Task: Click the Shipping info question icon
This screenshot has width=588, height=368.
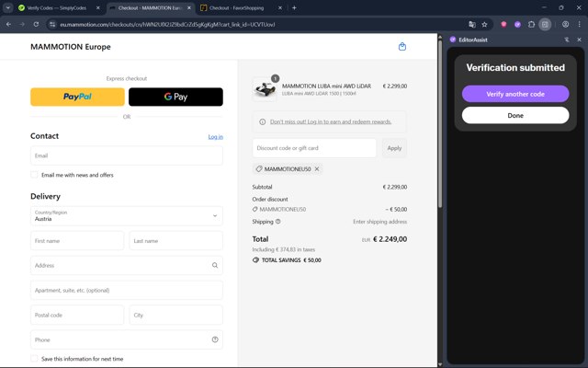Action: click(x=277, y=222)
